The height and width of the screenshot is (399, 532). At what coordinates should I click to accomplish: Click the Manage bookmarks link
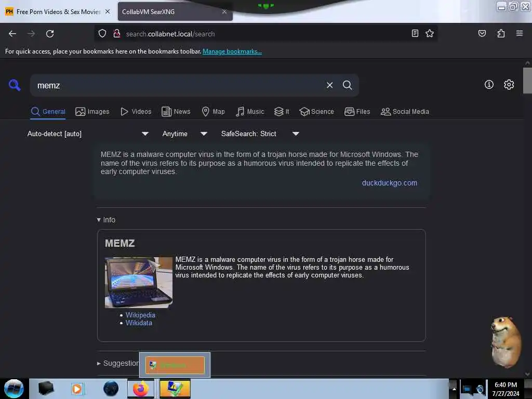pyautogui.click(x=232, y=51)
